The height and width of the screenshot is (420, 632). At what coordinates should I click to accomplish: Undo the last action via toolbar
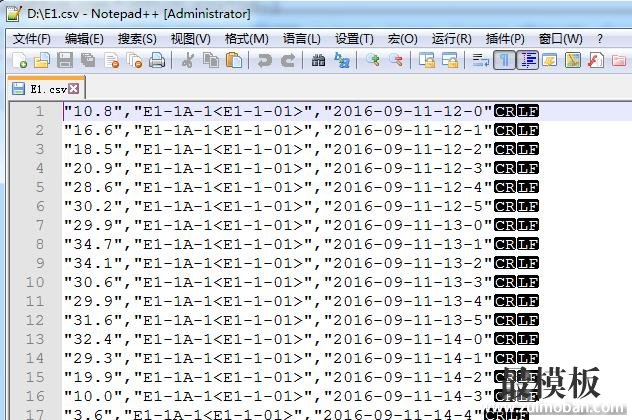(x=264, y=60)
